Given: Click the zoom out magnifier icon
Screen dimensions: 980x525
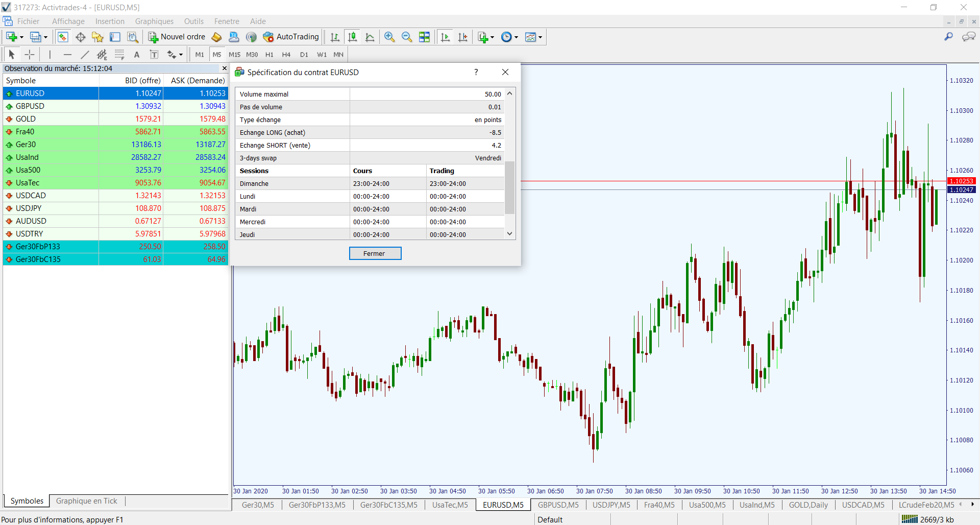Looking at the screenshot, I should [407, 37].
